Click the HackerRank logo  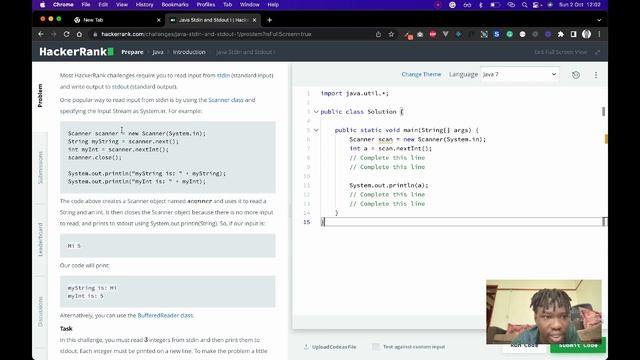(x=76, y=52)
